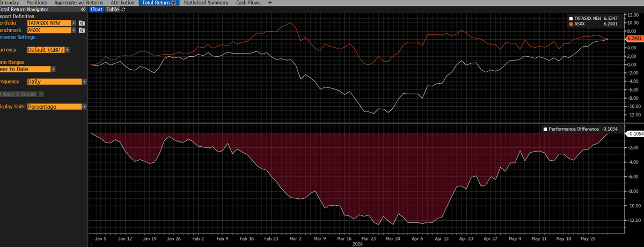This screenshot has width=644, height=247.
Task: Search benchmark with magnifier icon beside ASXX
Action: tap(82, 31)
